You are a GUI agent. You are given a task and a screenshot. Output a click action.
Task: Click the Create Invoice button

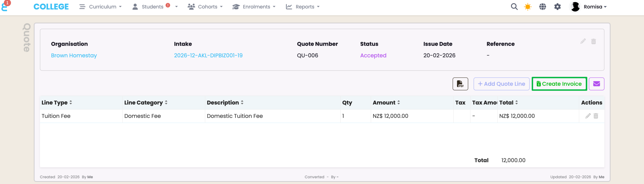pyautogui.click(x=559, y=84)
